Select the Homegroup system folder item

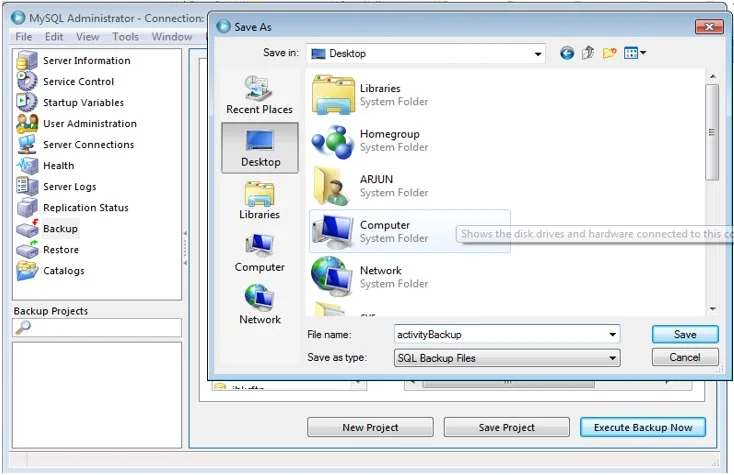pyautogui.click(x=410, y=140)
